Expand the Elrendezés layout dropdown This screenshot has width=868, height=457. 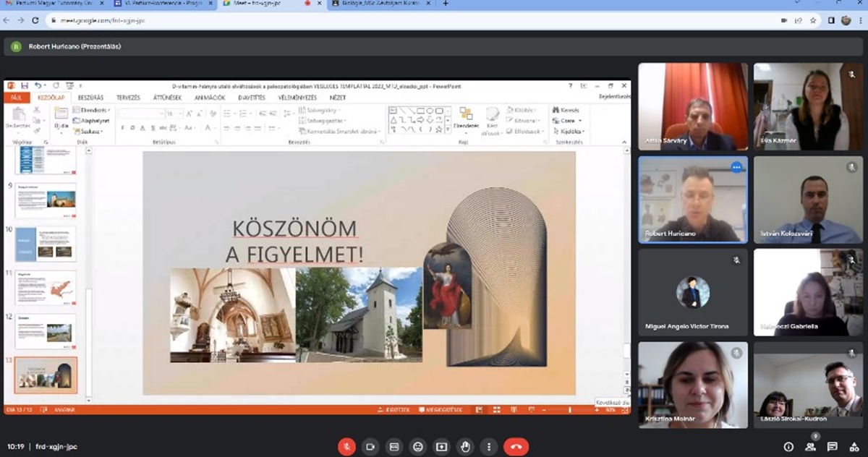coord(94,110)
